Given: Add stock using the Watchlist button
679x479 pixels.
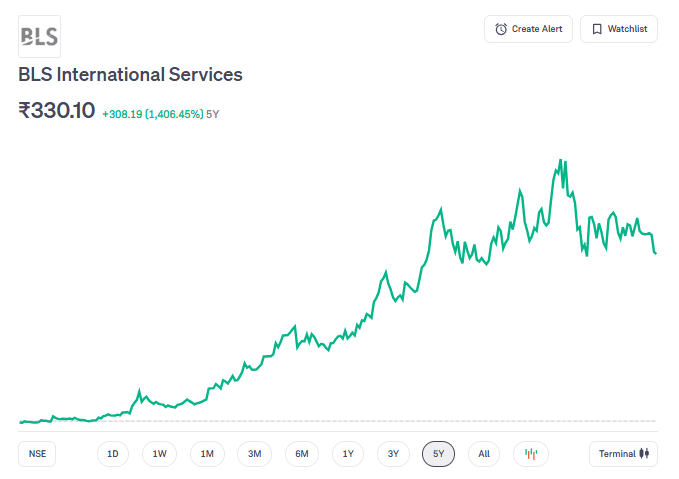Looking at the screenshot, I should (x=619, y=29).
